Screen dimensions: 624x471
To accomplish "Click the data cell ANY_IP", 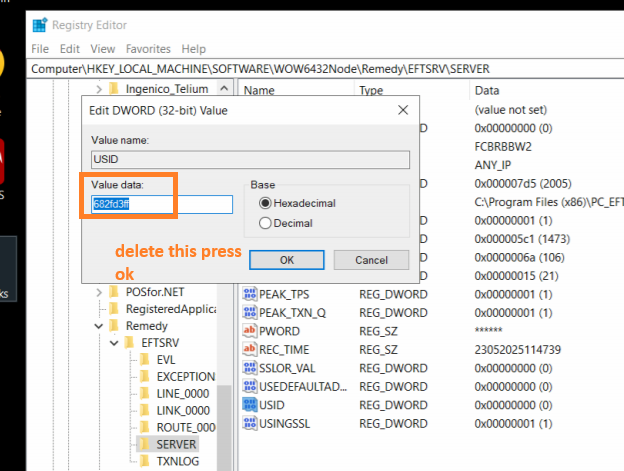I will click(x=493, y=165).
